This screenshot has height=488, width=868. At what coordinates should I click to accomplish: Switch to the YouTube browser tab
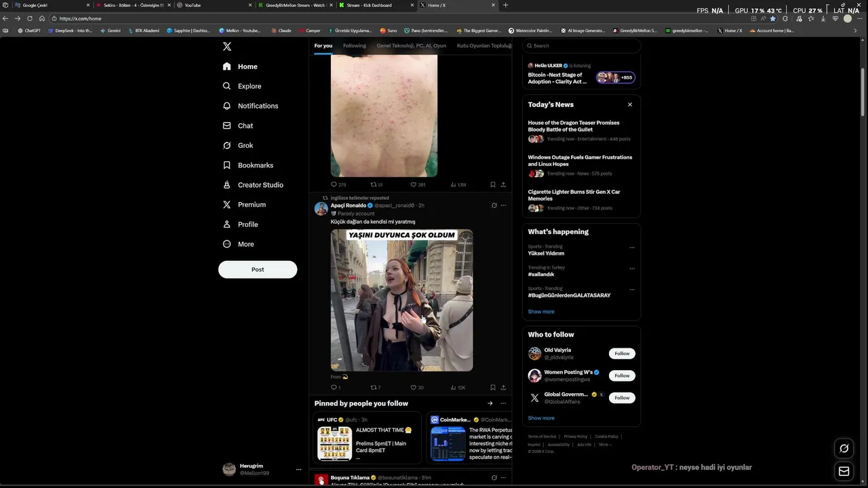tap(214, 5)
